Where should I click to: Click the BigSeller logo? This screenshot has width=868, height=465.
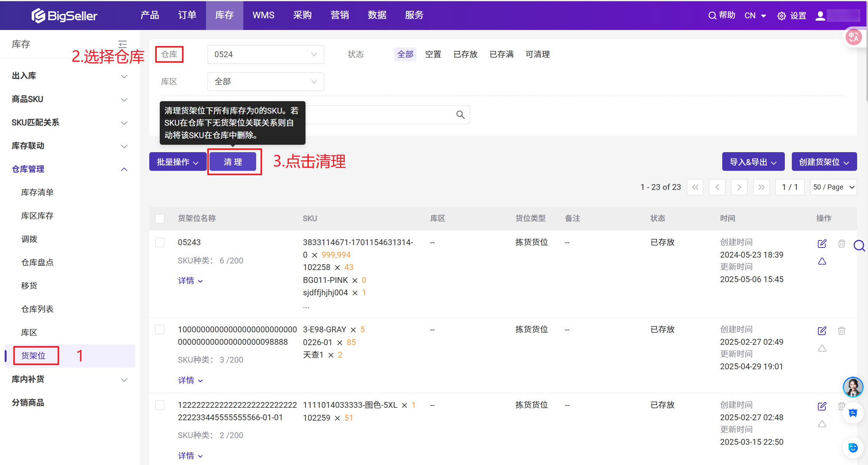coord(64,16)
